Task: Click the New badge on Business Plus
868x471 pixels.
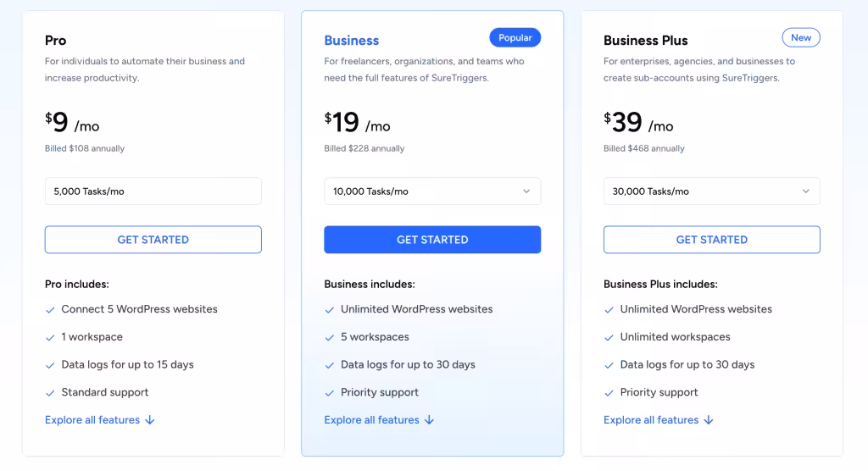Action: pyautogui.click(x=801, y=38)
